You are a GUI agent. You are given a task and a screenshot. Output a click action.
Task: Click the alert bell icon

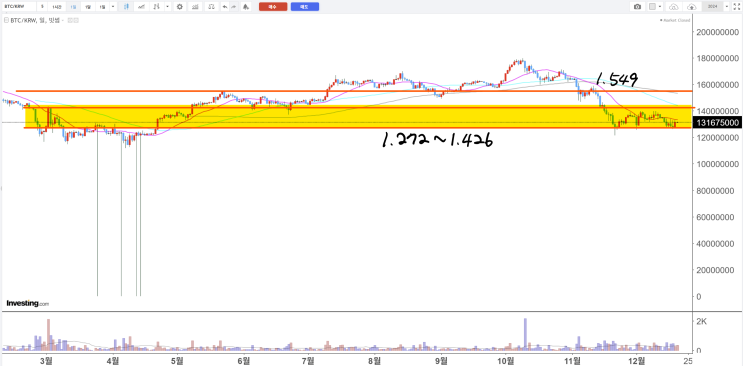coord(245,7)
